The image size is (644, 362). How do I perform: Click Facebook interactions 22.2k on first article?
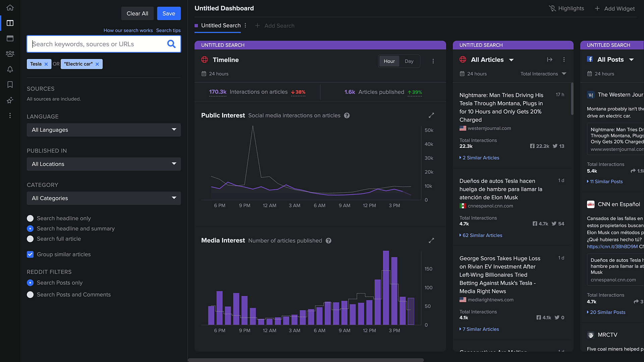click(539, 146)
